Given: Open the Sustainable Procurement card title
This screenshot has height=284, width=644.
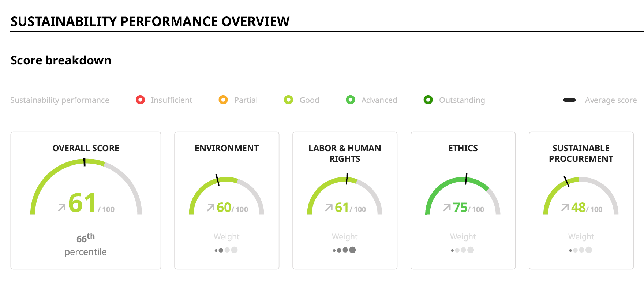Looking at the screenshot, I should click(x=581, y=153).
